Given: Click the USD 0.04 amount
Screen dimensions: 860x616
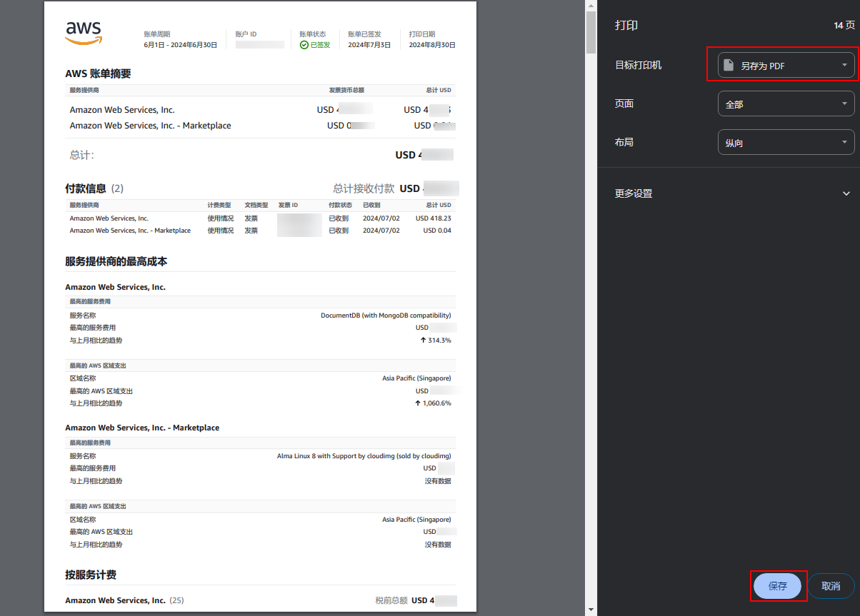Looking at the screenshot, I should pyautogui.click(x=437, y=231).
